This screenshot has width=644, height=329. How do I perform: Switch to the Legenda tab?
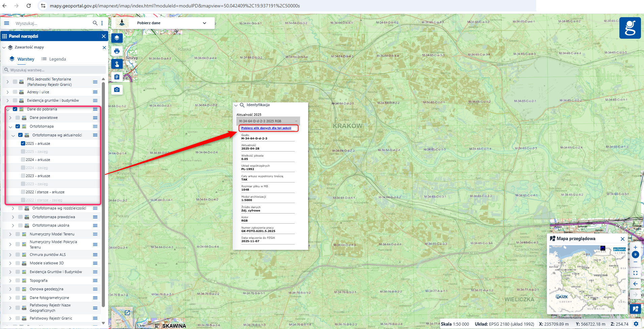54,59
